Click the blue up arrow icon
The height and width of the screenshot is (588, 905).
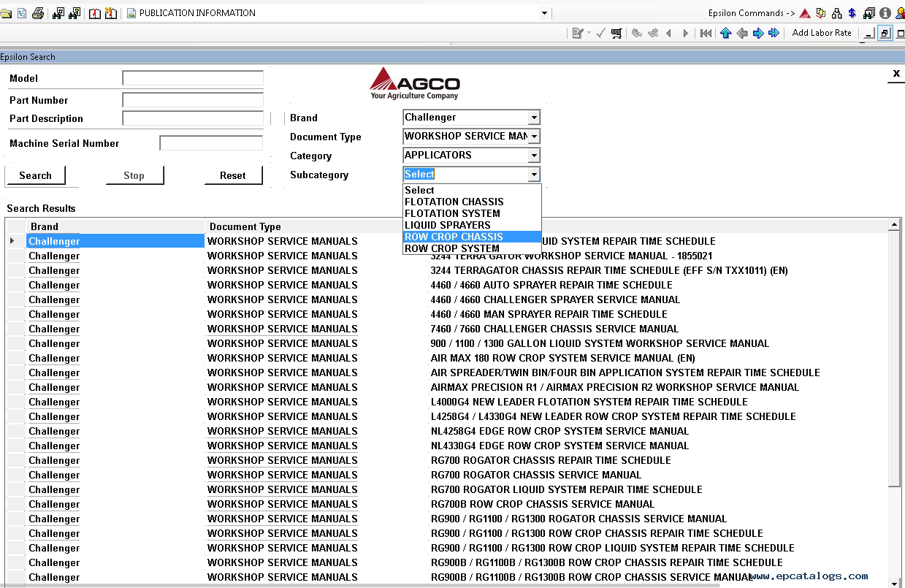[726, 33]
